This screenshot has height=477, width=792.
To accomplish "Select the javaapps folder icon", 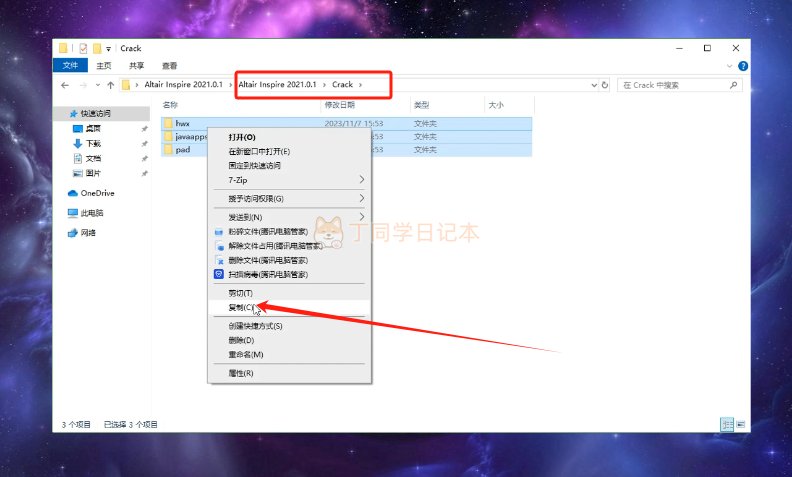I will [x=168, y=136].
